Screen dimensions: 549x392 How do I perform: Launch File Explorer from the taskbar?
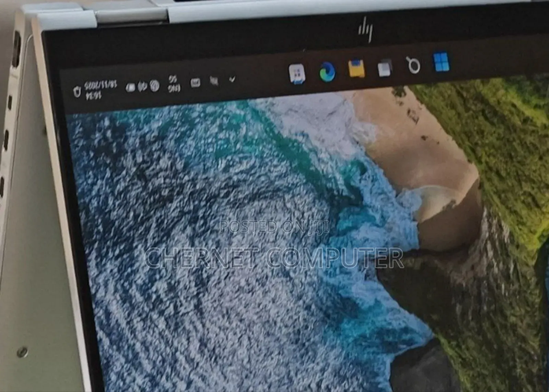click(x=356, y=69)
